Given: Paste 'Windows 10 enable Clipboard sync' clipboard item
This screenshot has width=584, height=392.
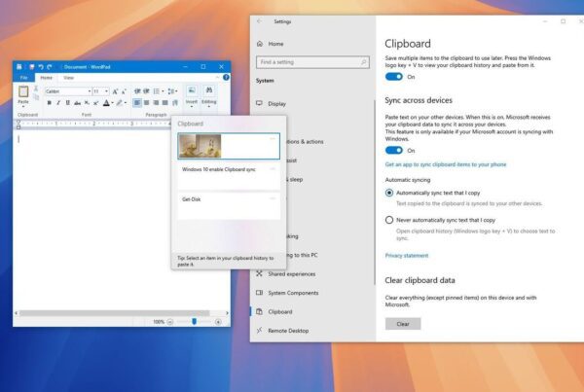Looking at the screenshot, I should point(229,176).
